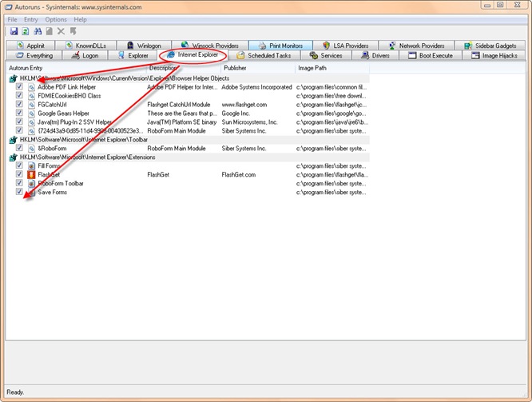Click the Find binoculars icon
This screenshot has width=532, height=402.
click(x=38, y=31)
